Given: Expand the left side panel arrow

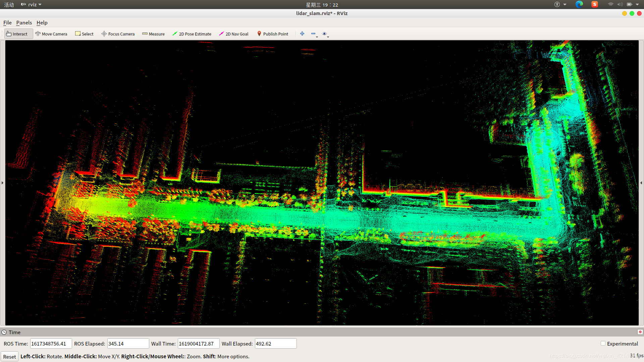Looking at the screenshot, I should (2, 183).
